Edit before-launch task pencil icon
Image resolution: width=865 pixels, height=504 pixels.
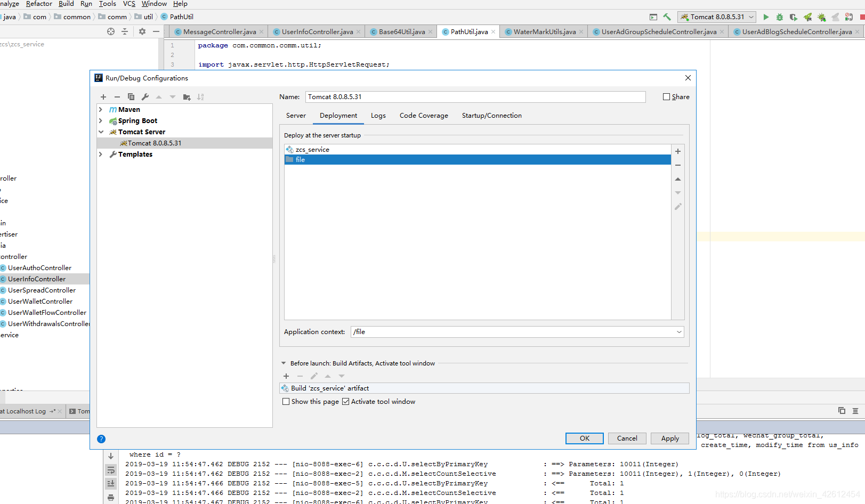pyautogui.click(x=314, y=376)
